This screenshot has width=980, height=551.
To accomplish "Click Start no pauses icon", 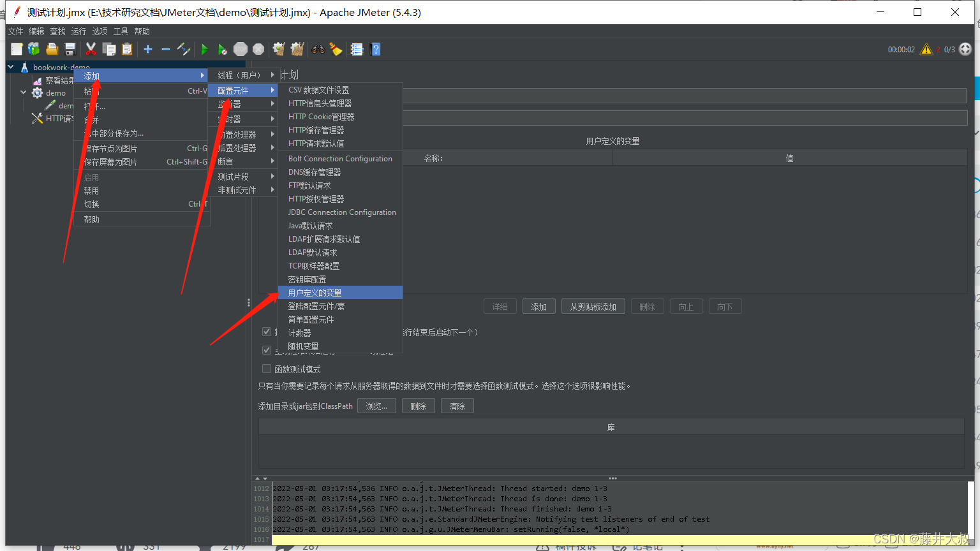I will click(x=222, y=49).
